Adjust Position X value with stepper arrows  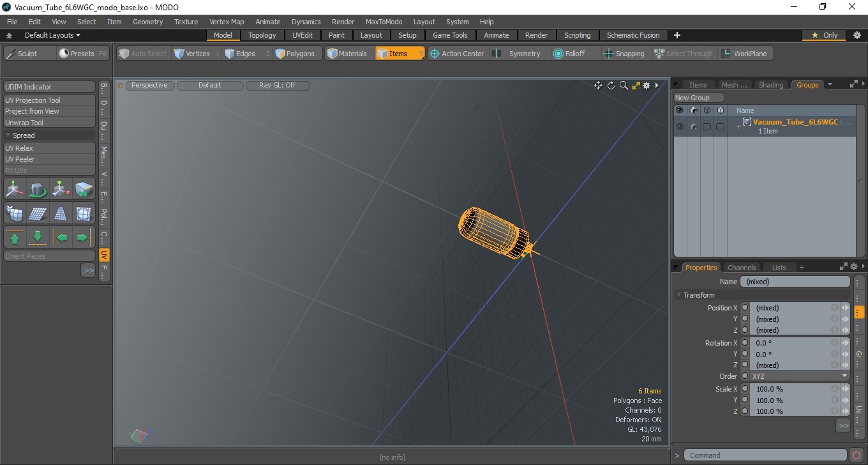pyautogui.click(x=845, y=308)
